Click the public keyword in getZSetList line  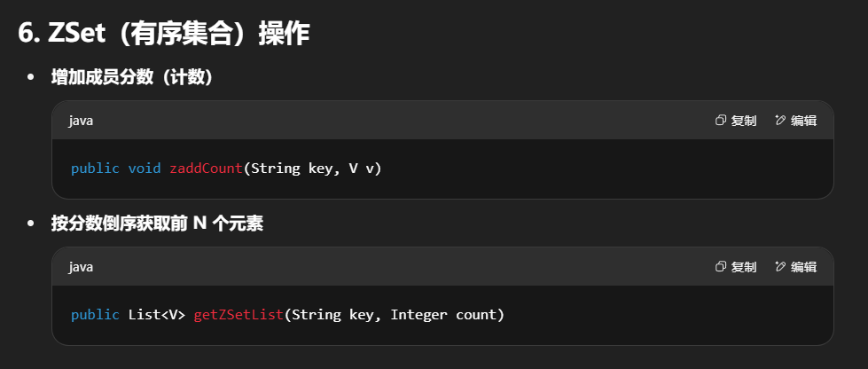pyautogui.click(x=95, y=315)
